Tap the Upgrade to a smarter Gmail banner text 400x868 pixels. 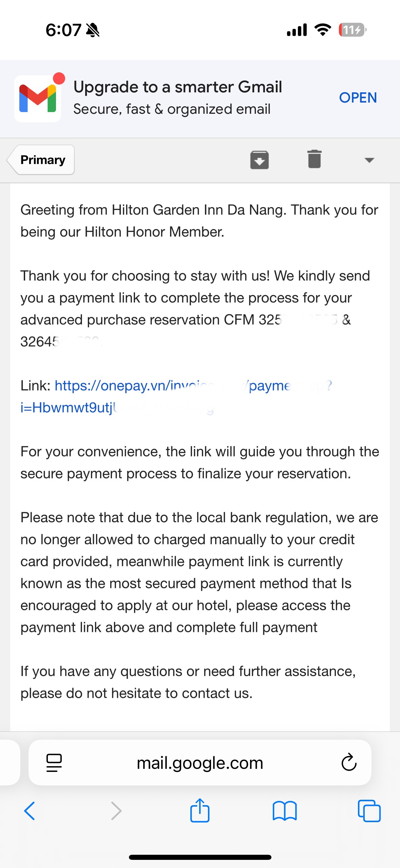pyautogui.click(x=178, y=87)
